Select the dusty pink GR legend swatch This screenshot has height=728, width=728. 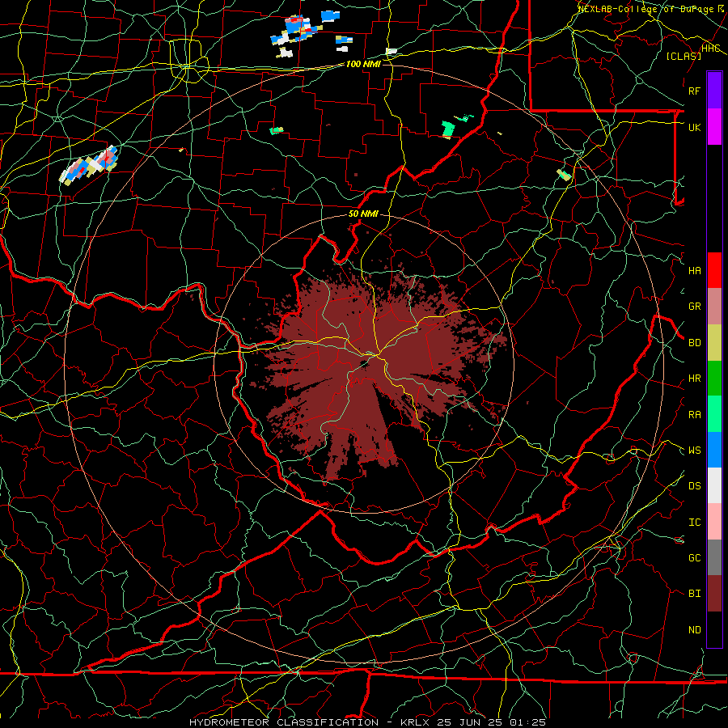(714, 307)
